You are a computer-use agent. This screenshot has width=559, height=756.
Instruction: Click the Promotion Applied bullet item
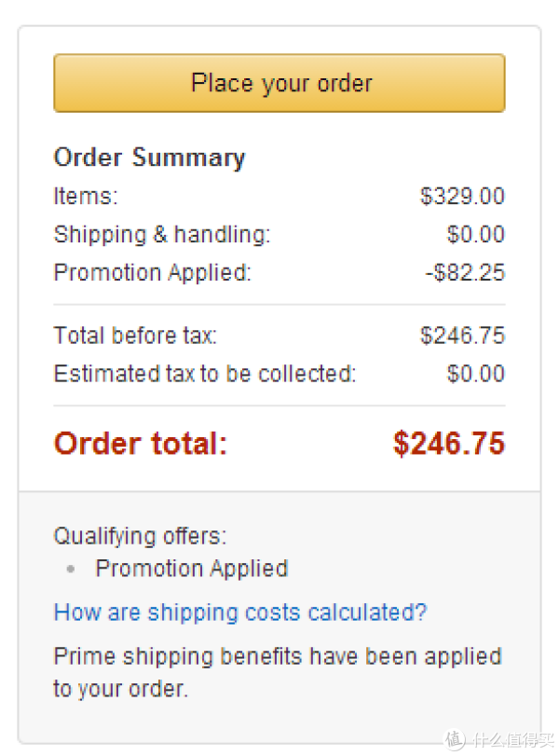192,569
